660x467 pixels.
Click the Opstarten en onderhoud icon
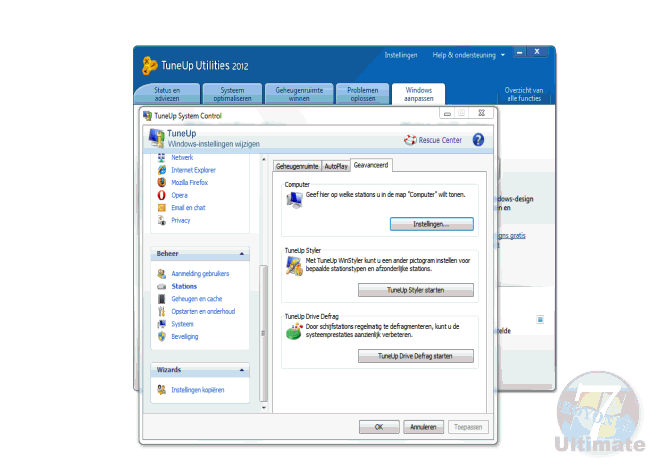click(x=162, y=311)
